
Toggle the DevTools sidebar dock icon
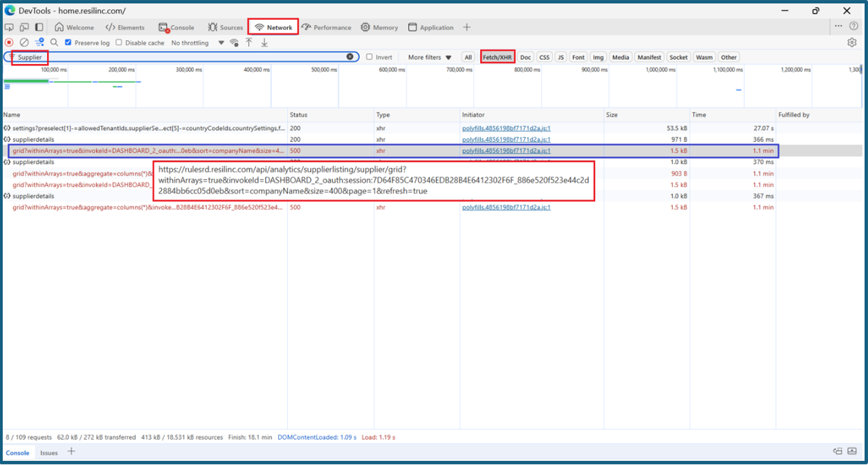tap(39, 27)
